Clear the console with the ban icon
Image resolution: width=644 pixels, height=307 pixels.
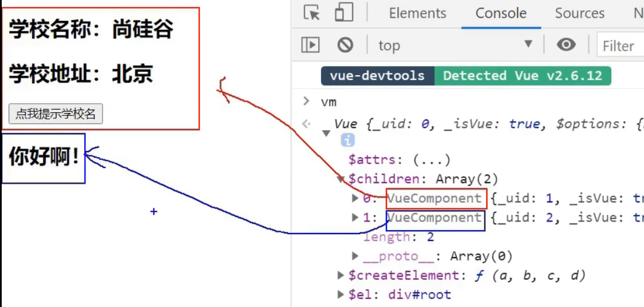[345, 45]
